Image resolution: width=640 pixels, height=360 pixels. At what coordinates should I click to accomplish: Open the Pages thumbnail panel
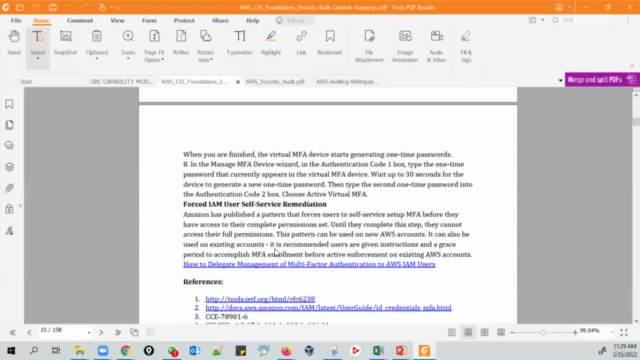click(9, 125)
